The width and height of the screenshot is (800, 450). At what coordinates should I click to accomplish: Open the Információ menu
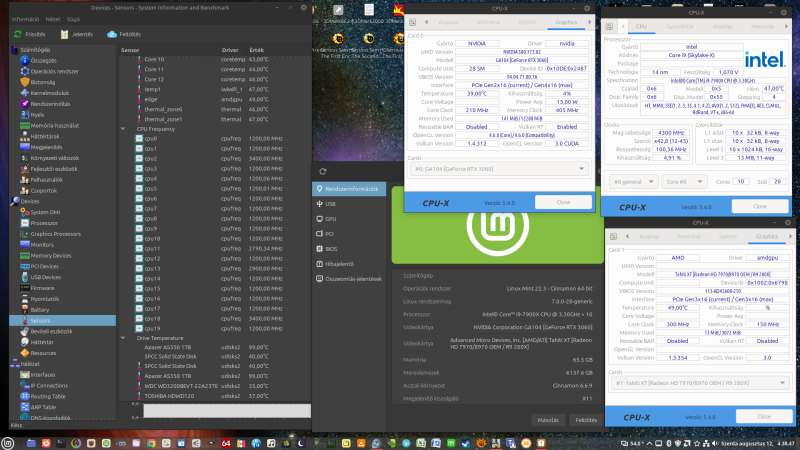[26, 19]
